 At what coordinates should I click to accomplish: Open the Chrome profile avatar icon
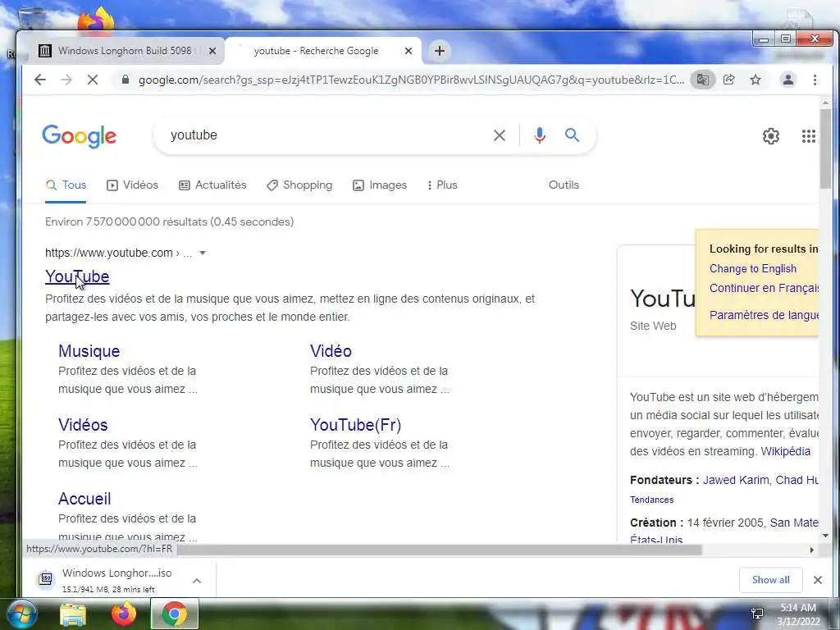pyautogui.click(x=788, y=80)
